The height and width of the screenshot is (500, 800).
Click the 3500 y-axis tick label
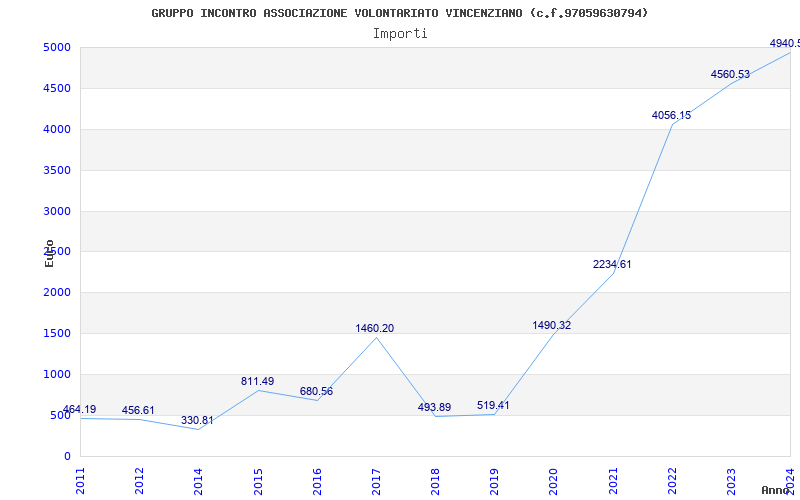click(x=57, y=170)
